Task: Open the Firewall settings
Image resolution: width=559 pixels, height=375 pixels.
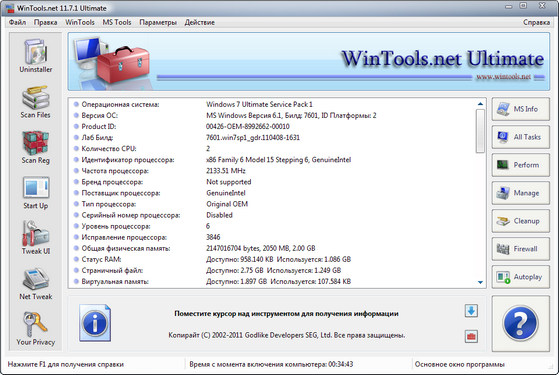Action: pos(520,249)
